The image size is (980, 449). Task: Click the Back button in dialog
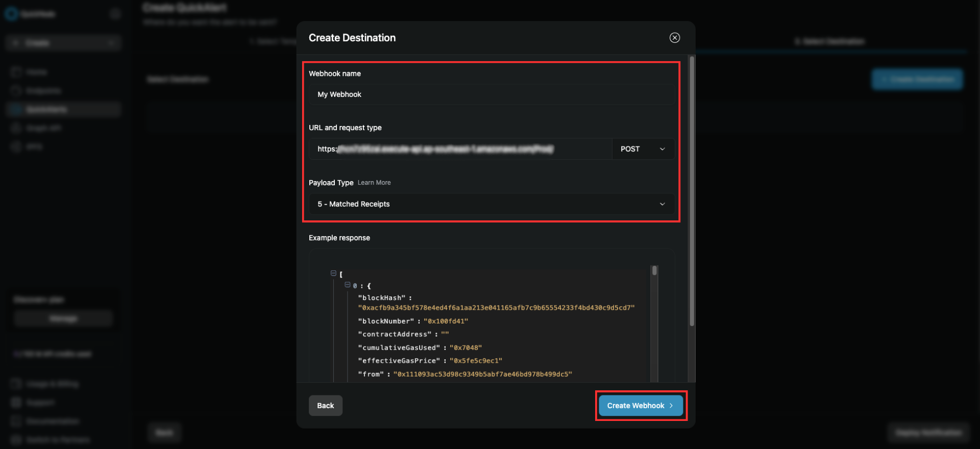click(x=326, y=406)
